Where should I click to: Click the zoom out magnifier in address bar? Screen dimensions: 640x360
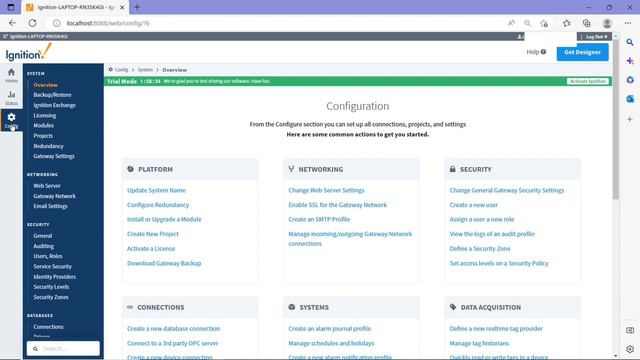[x=527, y=23]
